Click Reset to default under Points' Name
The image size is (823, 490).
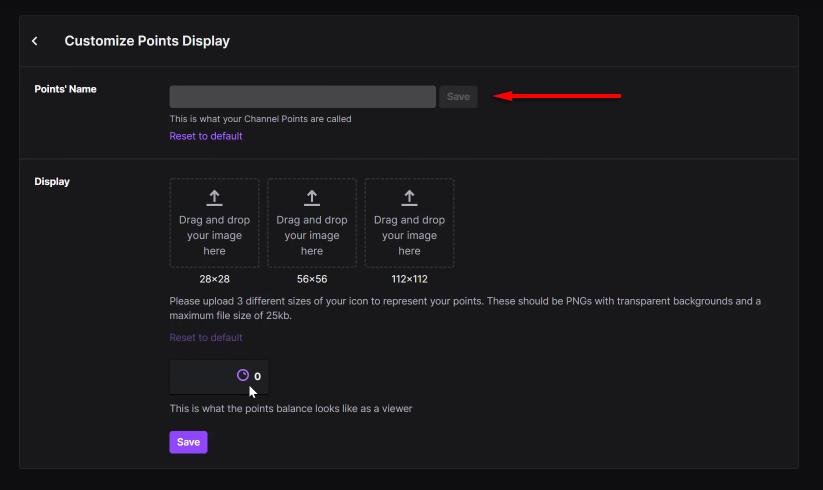pos(205,136)
